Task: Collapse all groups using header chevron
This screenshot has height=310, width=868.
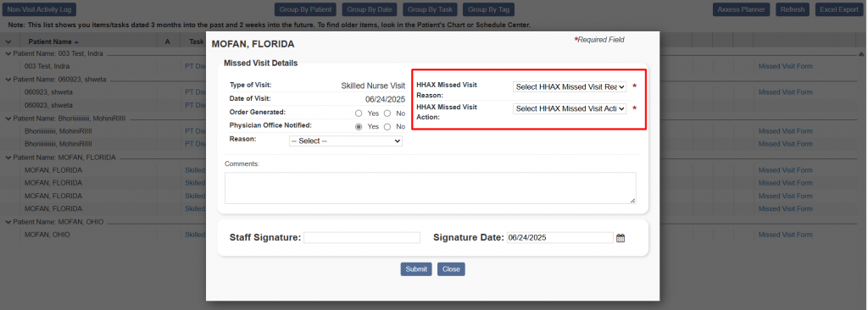Action: (x=8, y=42)
